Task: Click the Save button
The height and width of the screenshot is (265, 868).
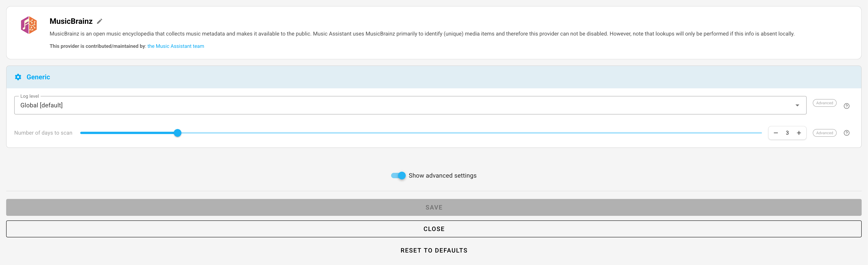Action: point(434,208)
